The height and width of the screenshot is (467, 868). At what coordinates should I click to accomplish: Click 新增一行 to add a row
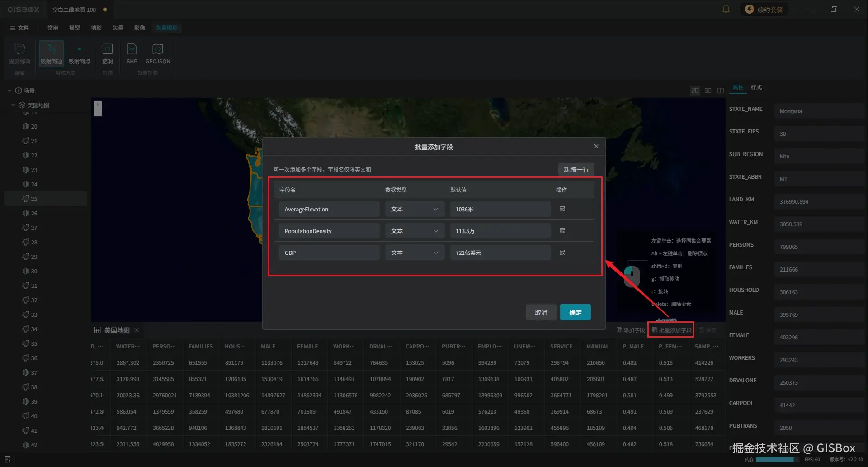(x=576, y=169)
